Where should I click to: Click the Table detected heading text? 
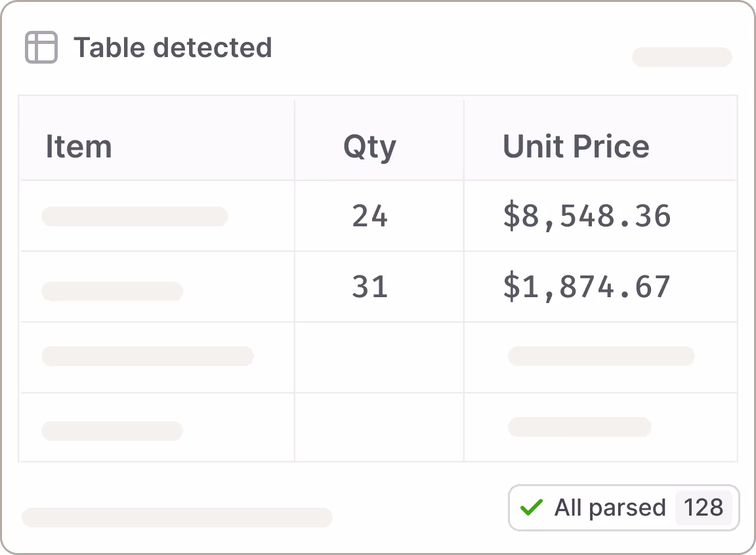(173, 48)
